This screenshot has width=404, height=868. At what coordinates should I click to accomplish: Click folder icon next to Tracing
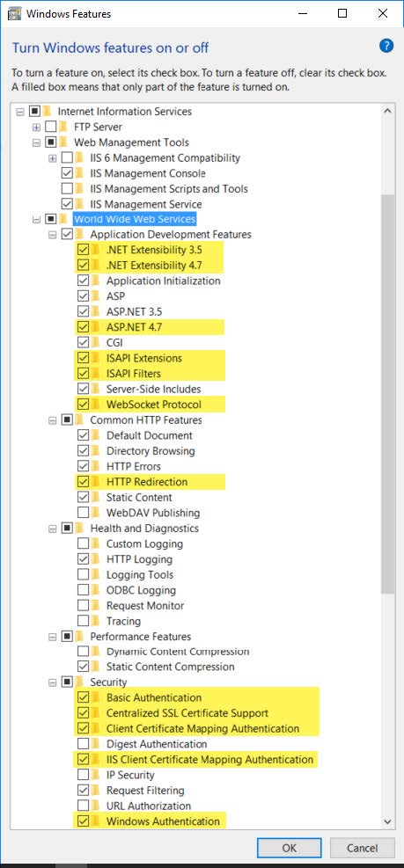click(97, 621)
